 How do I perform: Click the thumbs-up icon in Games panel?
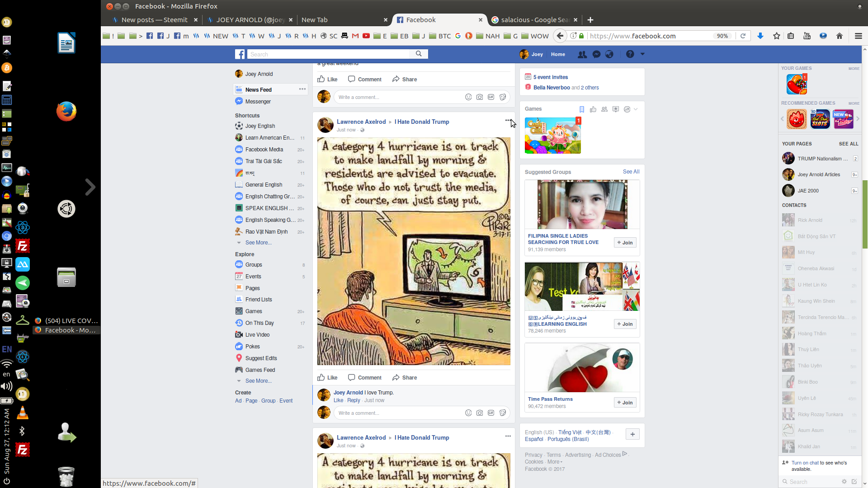(593, 109)
